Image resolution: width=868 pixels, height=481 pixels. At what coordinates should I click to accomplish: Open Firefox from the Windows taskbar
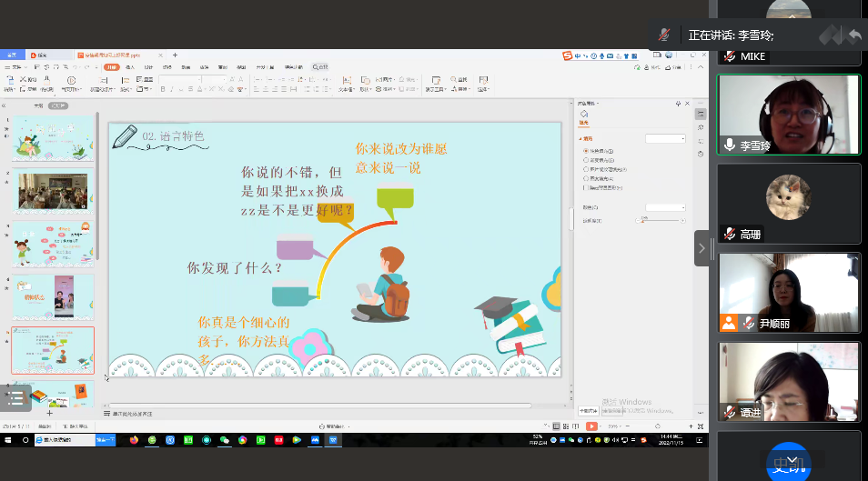(135, 440)
